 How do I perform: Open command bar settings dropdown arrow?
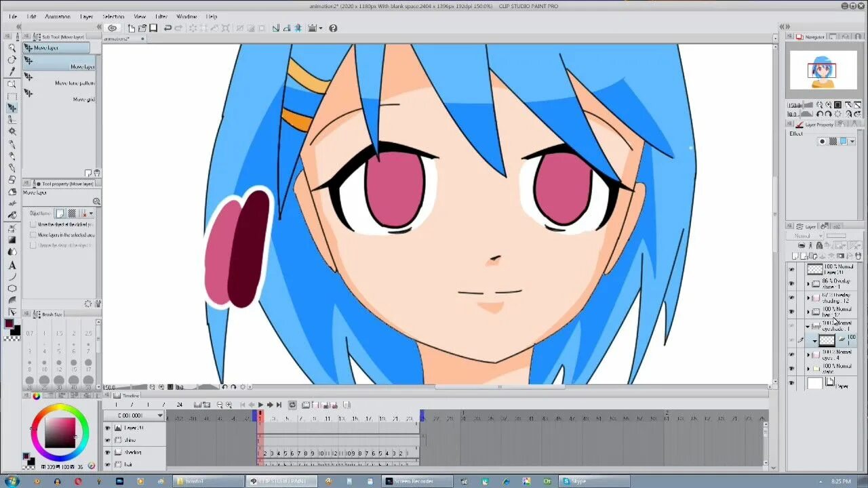click(320, 28)
